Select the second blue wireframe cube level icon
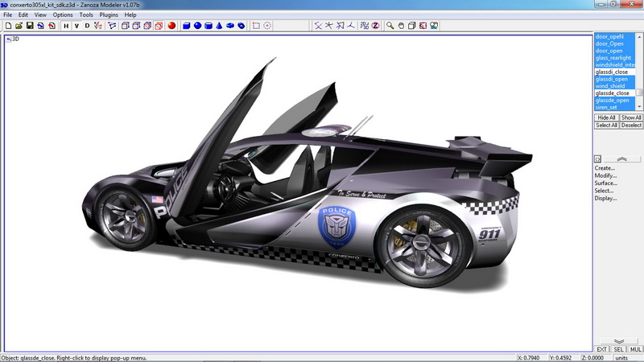 coord(136,26)
